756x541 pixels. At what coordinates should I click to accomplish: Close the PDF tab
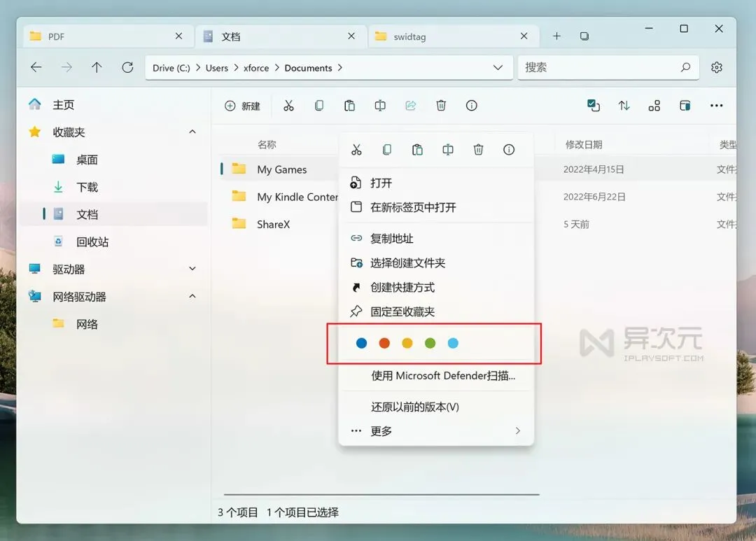click(x=179, y=36)
